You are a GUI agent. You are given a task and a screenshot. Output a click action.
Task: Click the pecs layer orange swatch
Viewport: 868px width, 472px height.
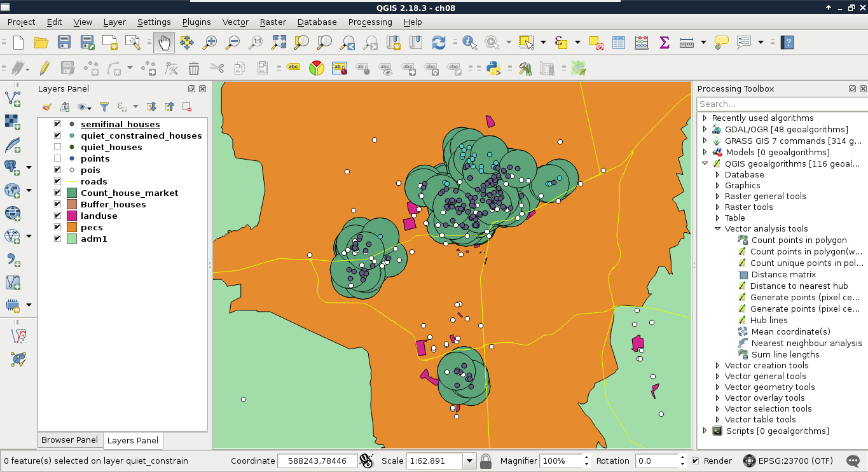[x=72, y=227]
